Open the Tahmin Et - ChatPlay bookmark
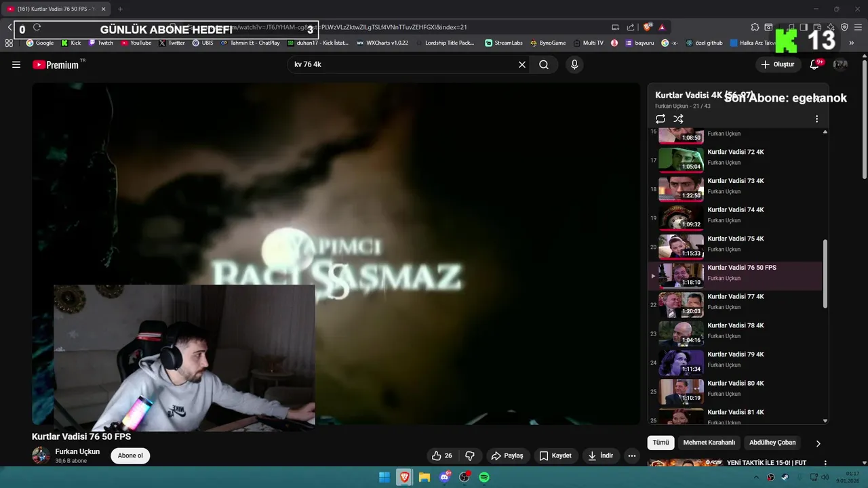The image size is (868, 488). [250, 43]
